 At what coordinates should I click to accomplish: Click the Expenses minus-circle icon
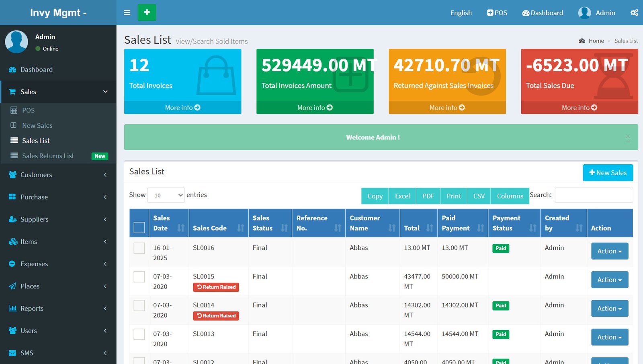click(x=12, y=264)
